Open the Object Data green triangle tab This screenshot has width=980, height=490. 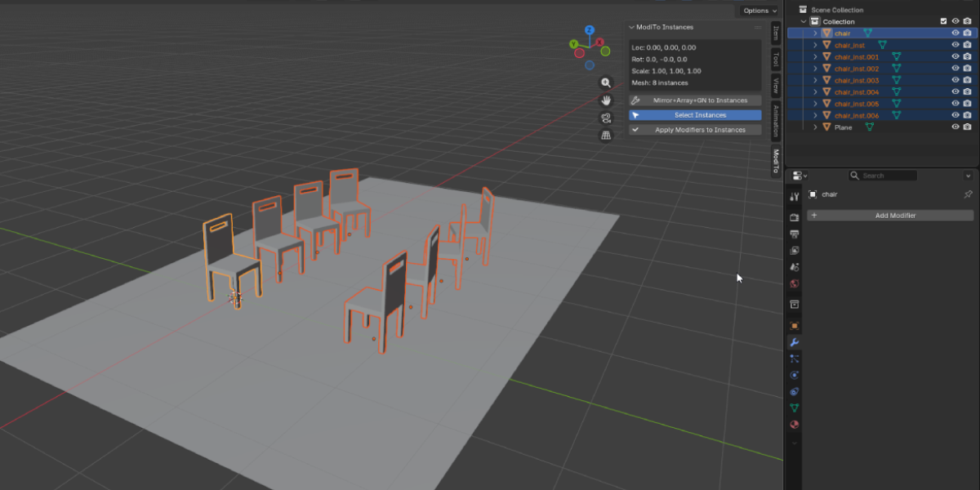(794, 408)
